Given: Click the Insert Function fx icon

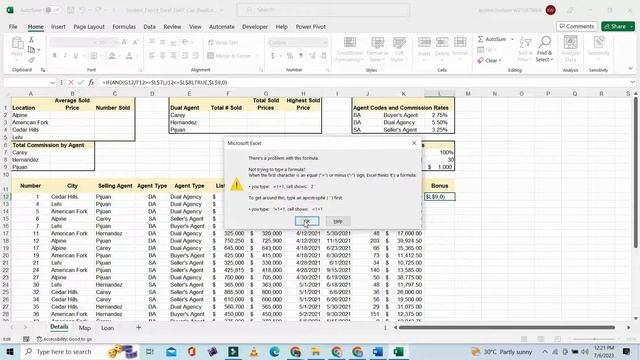Looking at the screenshot, I should pyautogui.click(x=91, y=82).
